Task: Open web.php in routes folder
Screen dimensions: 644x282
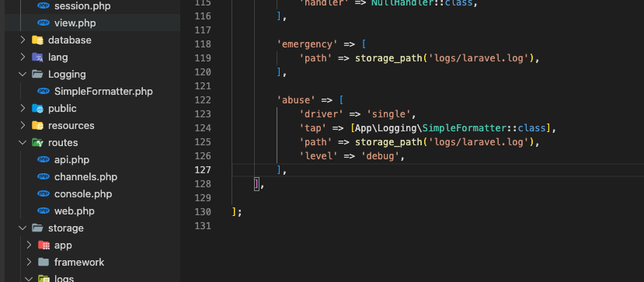Action: click(75, 211)
